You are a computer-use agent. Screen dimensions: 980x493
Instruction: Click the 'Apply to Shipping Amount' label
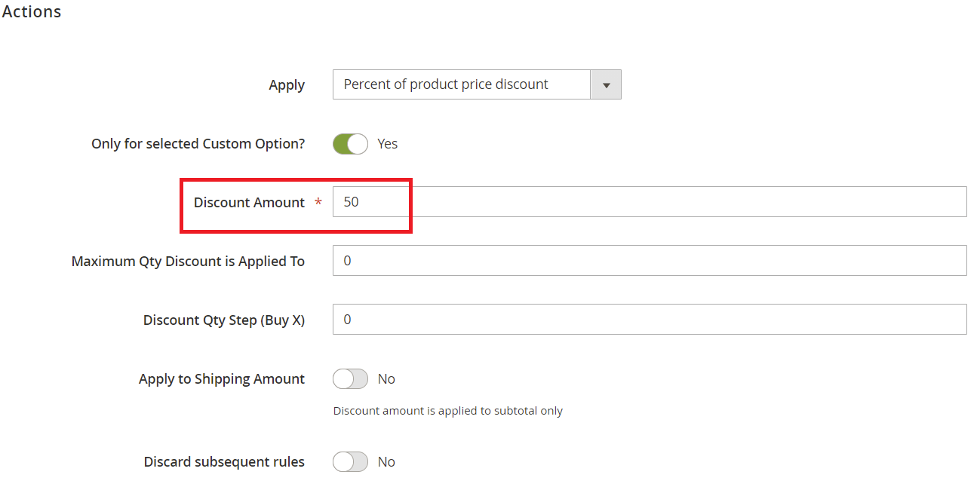point(221,378)
